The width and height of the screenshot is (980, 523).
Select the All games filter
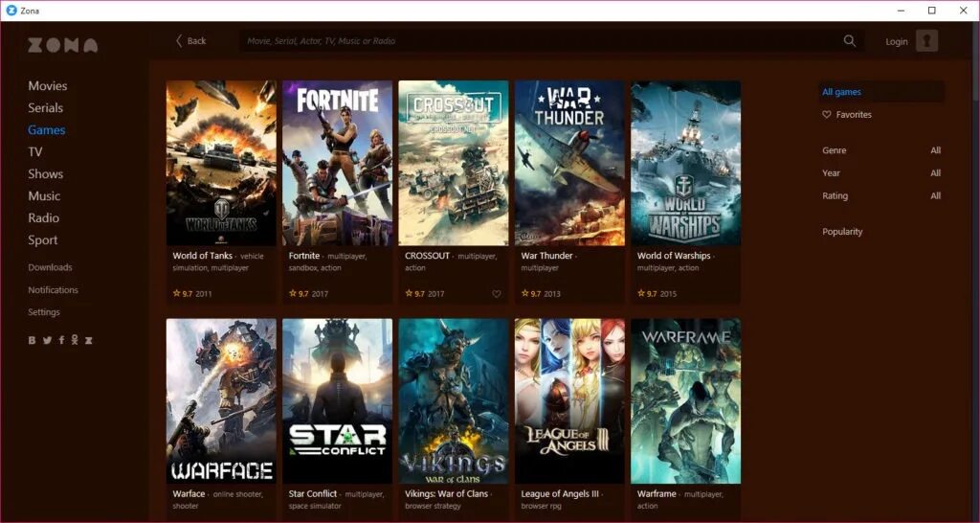[x=881, y=92]
